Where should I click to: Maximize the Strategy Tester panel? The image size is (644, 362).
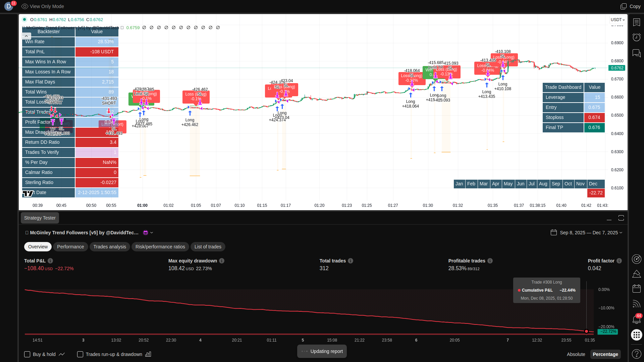click(x=621, y=218)
